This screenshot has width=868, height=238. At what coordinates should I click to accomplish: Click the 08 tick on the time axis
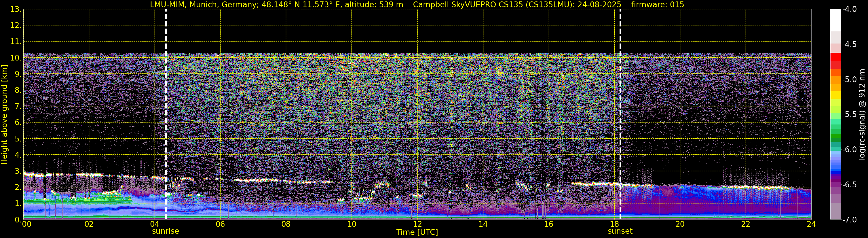(286, 224)
